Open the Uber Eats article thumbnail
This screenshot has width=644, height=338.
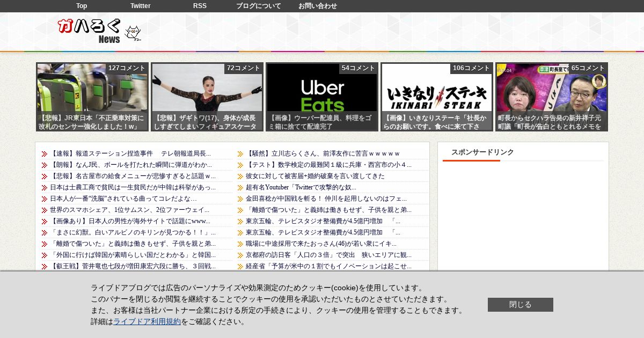click(x=322, y=97)
